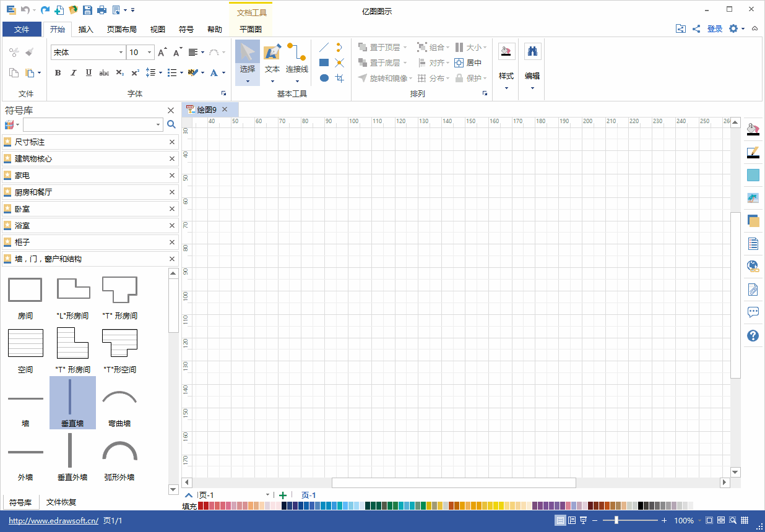This screenshot has width=765, height=532.
Task: Click the symbol library search input field
Action: coord(93,124)
